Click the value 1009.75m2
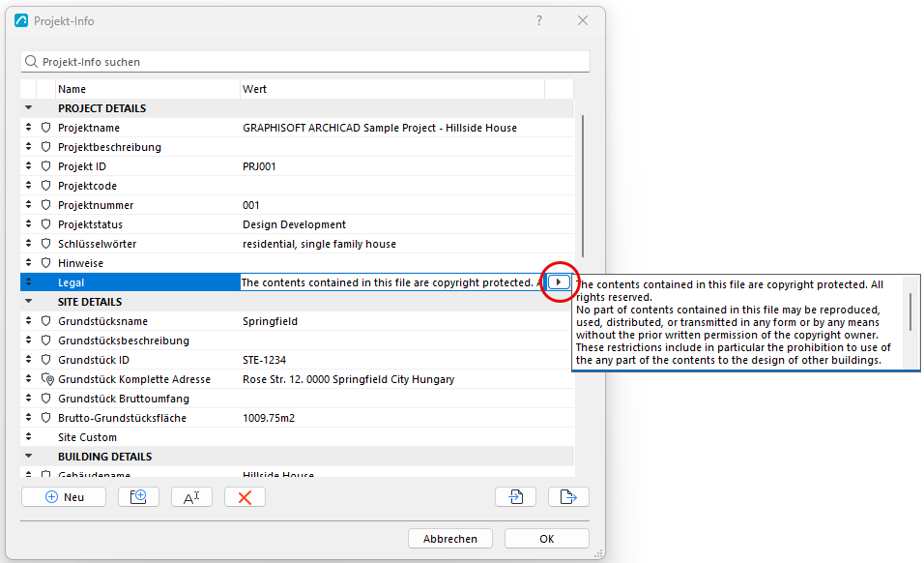 point(269,418)
